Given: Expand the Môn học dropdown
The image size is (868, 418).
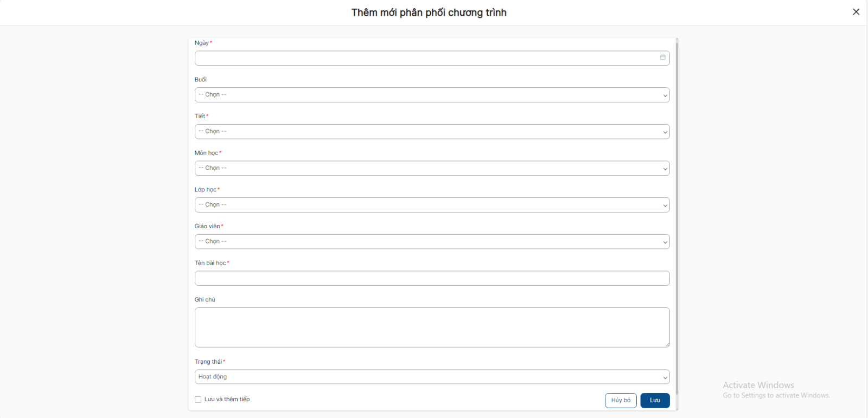Looking at the screenshot, I should pos(432,168).
